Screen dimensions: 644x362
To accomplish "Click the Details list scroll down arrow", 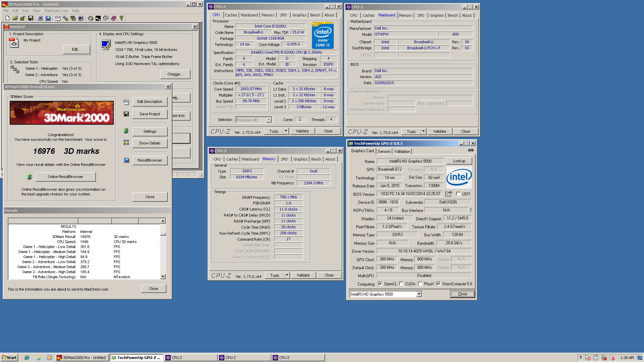I will point(163,277).
